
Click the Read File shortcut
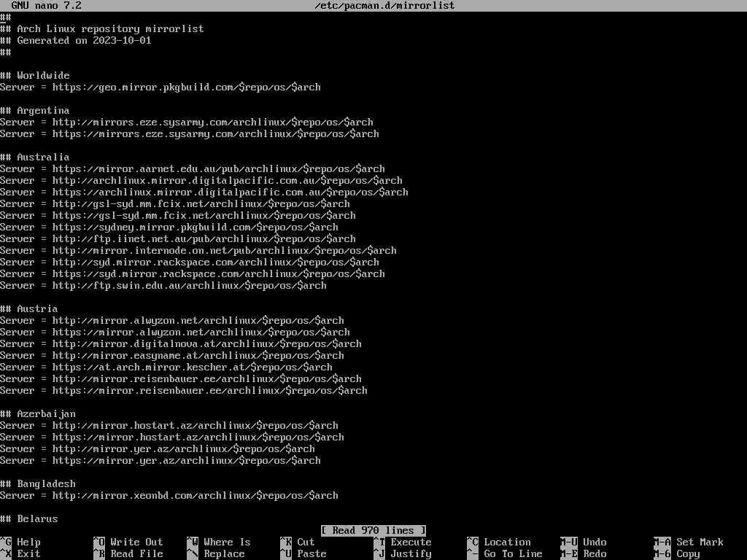(128, 554)
